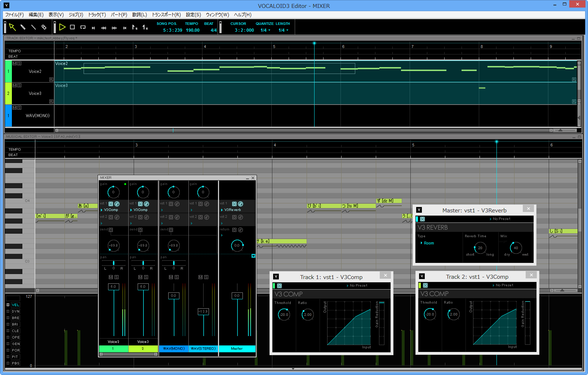Open the LENGTH 1/4 dropdown

(x=283, y=30)
